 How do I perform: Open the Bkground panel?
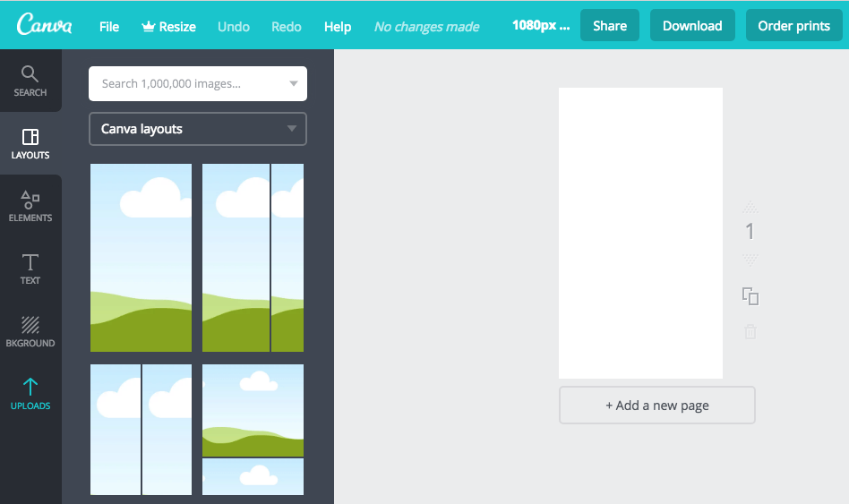30,331
